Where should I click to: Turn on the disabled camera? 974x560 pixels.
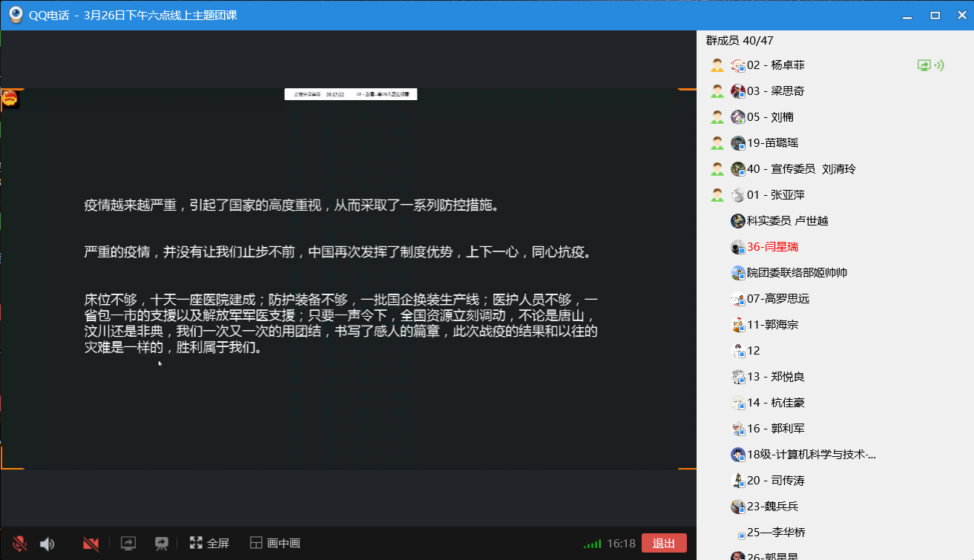[x=91, y=544]
